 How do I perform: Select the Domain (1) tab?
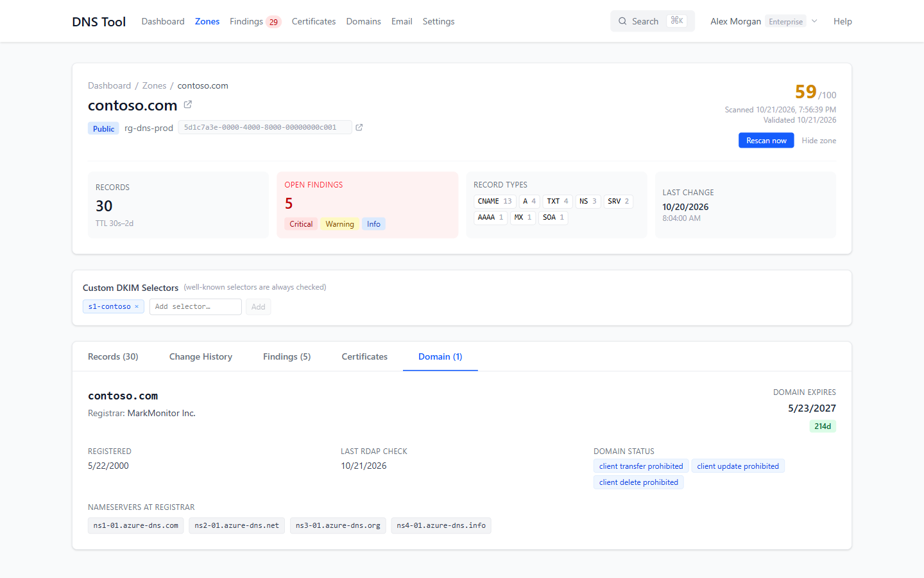click(440, 356)
